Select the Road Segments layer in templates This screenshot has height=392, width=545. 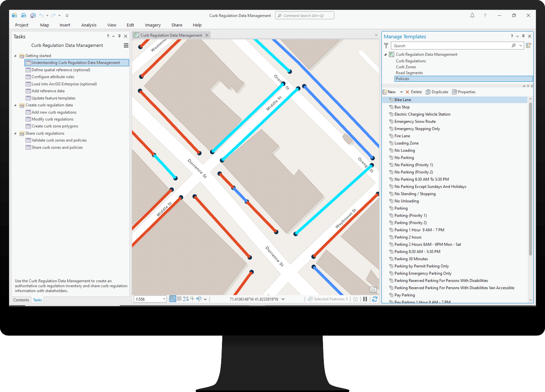409,73
